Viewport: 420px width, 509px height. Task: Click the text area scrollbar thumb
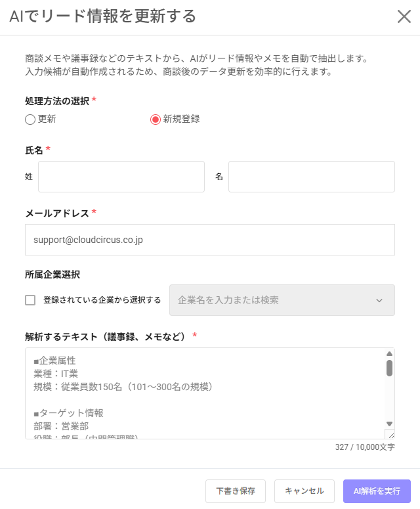coord(390,368)
